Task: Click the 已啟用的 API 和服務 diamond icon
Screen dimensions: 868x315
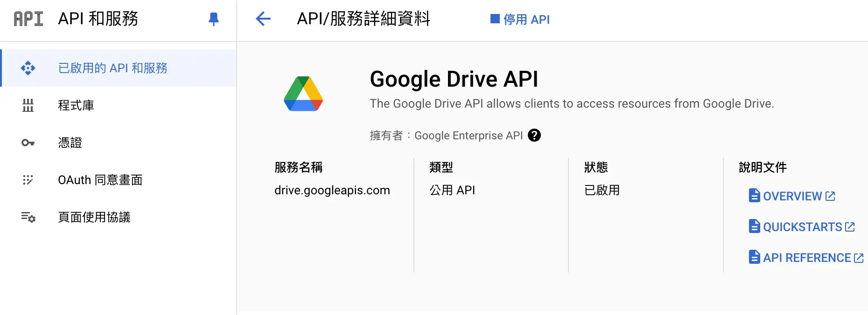Action: (x=28, y=68)
